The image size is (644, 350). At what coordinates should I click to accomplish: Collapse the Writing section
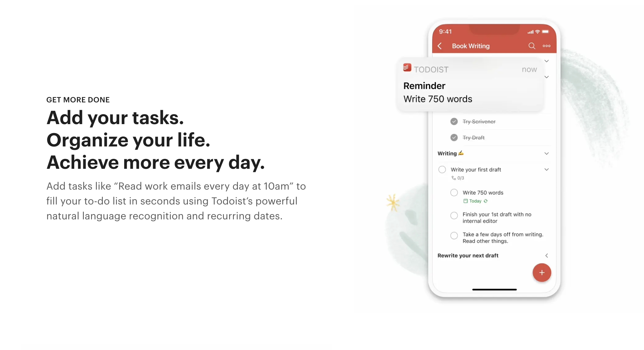[546, 153]
